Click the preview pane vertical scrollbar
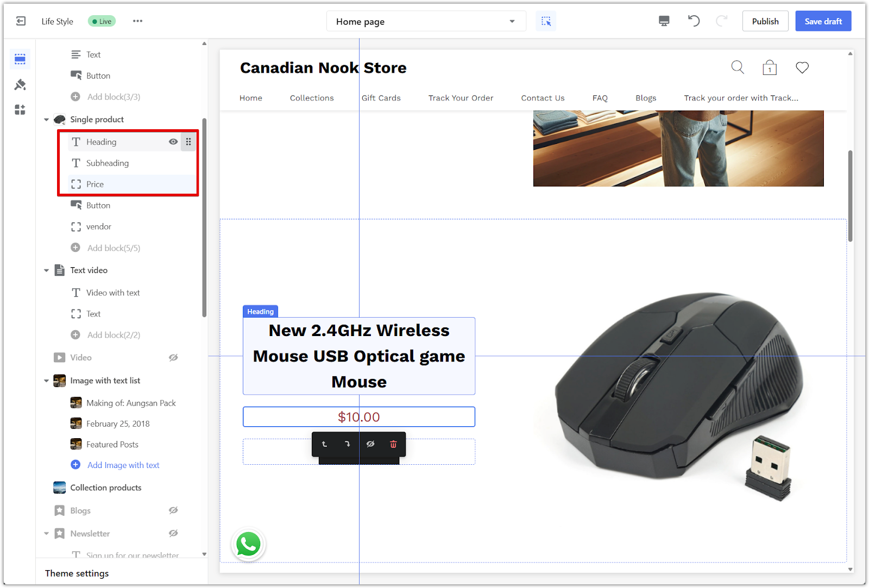 [x=850, y=196]
